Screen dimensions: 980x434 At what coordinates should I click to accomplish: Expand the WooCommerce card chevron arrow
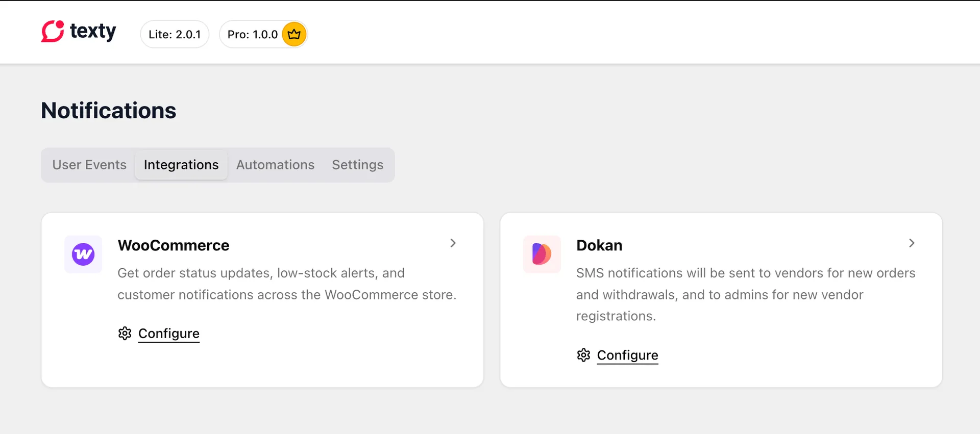click(x=453, y=243)
